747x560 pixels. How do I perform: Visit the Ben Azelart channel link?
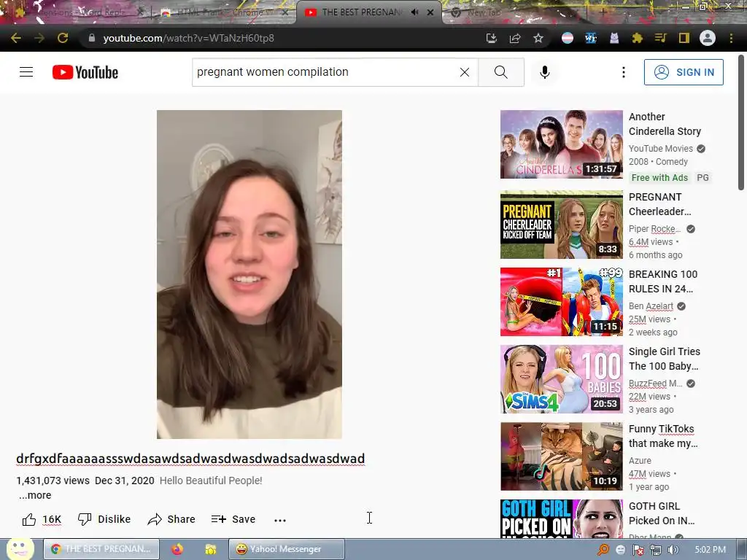651,306
